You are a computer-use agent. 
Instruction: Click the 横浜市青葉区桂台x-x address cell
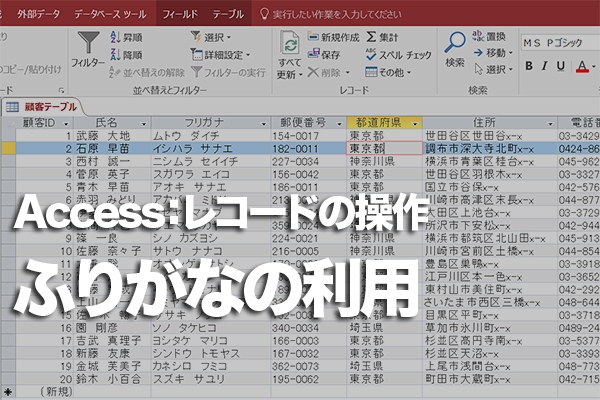pos(490,162)
